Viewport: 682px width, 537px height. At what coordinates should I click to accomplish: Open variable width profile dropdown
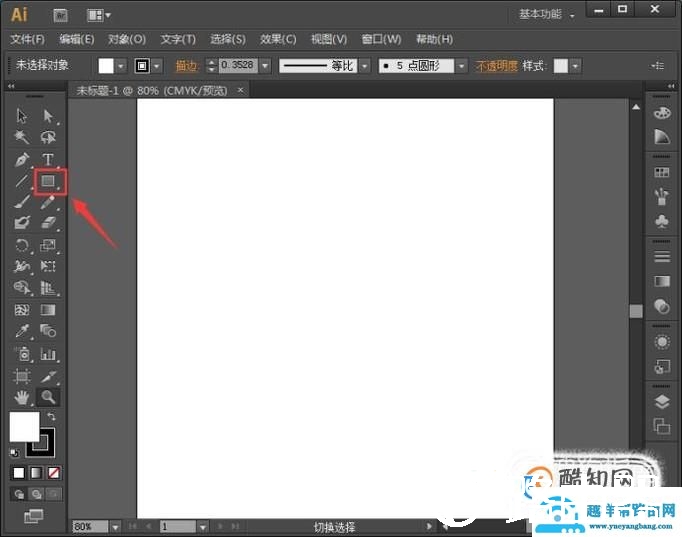pyautogui.click(x=364, y=66)
